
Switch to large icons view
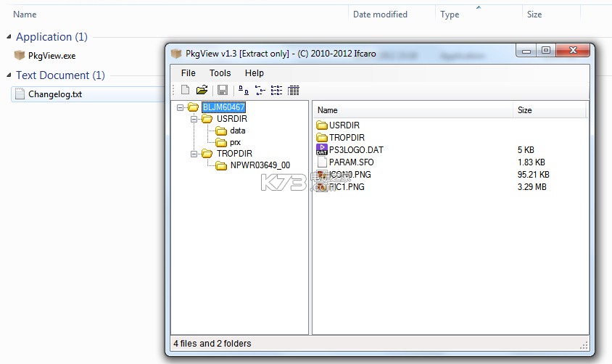[244, 90]
